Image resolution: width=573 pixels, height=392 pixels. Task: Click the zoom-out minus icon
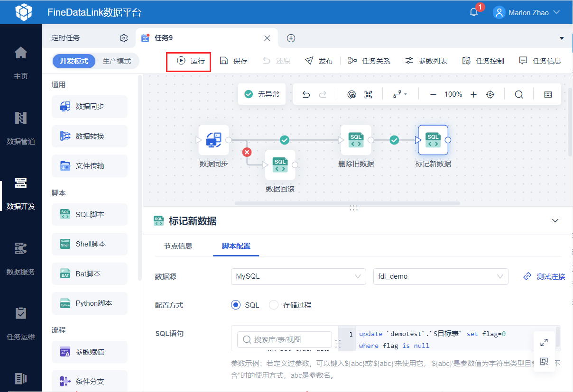[x=433, y=94]
